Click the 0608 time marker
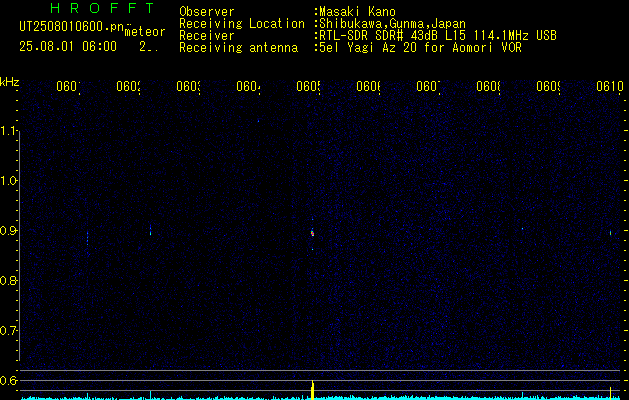629x400 pixels. 488,86
